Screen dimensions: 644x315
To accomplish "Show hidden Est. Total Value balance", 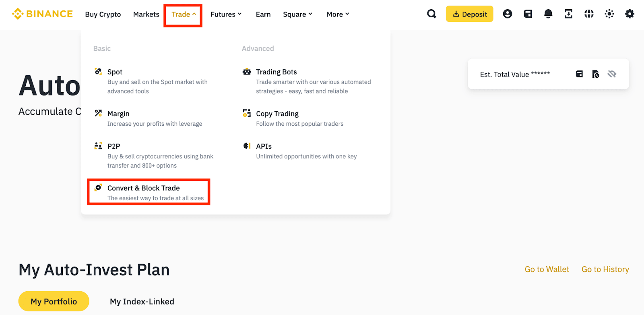I will coord(612,74).
